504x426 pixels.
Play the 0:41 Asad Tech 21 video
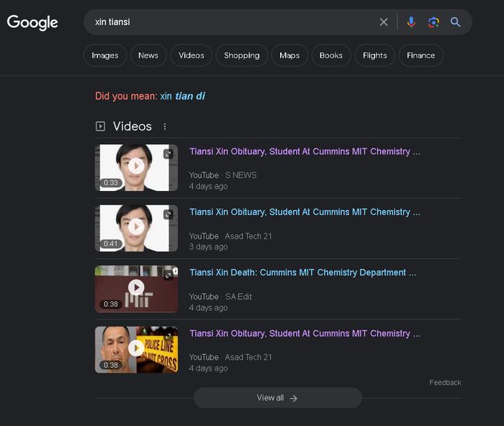click(x=136, y=228)
